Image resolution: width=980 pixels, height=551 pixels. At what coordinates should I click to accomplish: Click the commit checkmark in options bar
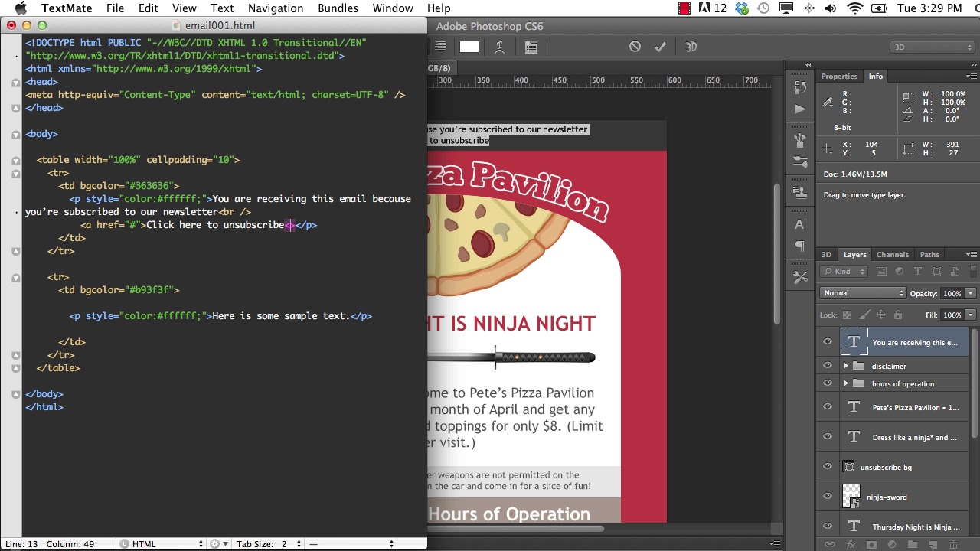660,47
